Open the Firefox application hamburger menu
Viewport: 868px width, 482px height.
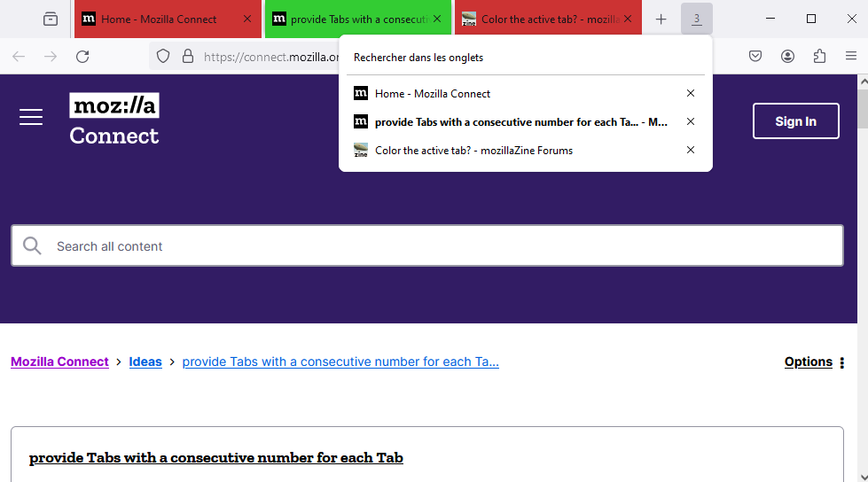[851, 57]
